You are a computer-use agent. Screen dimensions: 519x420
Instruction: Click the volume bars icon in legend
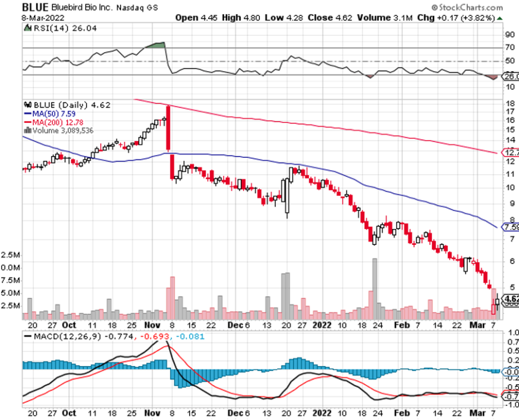tap(27, 130)
